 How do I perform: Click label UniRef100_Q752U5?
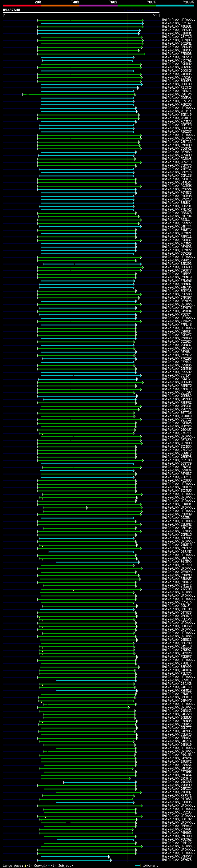pyautogui.click(x=176, y=812)
